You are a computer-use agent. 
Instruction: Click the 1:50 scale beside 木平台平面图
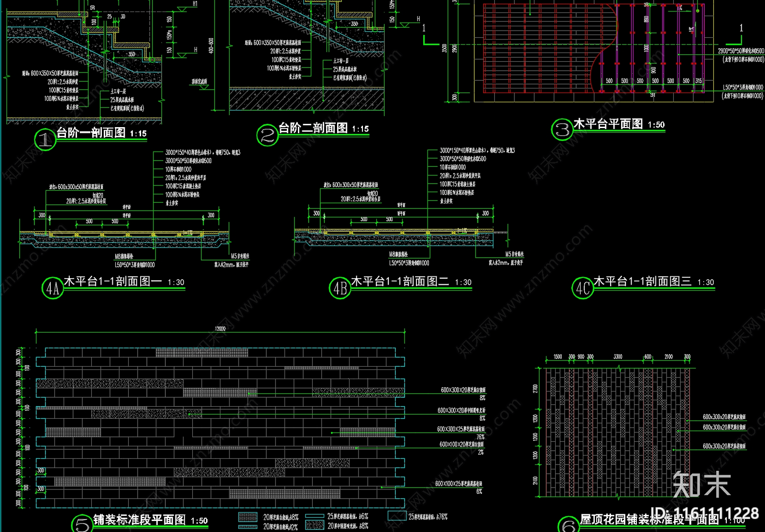pos(656,125)
